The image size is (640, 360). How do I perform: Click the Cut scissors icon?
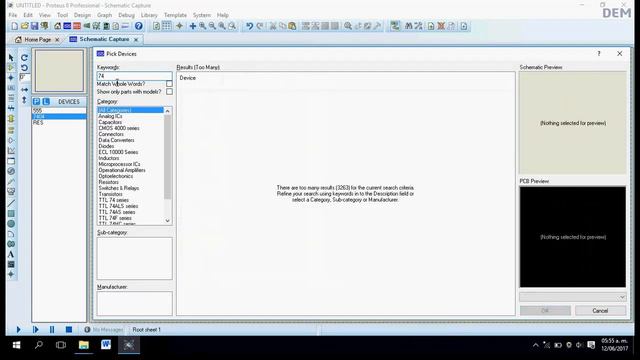click(273, 26)
